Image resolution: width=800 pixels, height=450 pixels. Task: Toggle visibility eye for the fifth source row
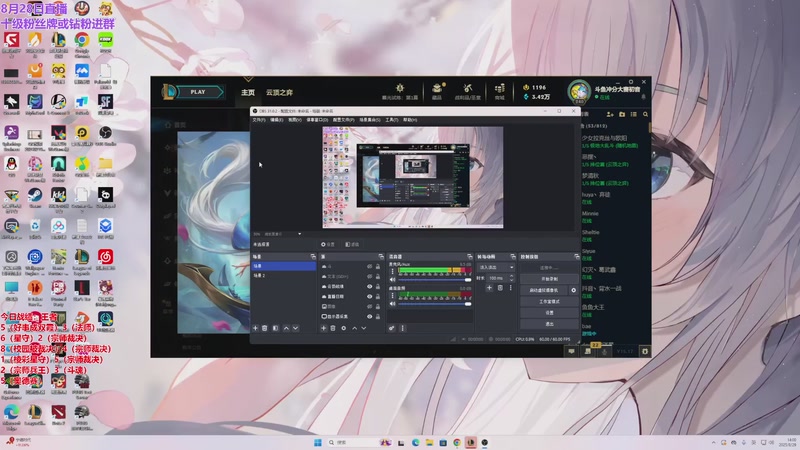[x=369, y=306]
